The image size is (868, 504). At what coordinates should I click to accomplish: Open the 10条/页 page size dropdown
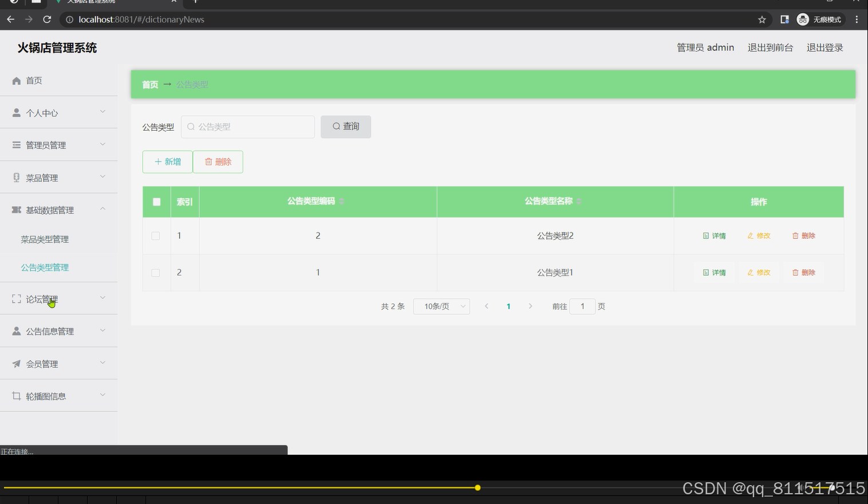click(x=441, y=306)
